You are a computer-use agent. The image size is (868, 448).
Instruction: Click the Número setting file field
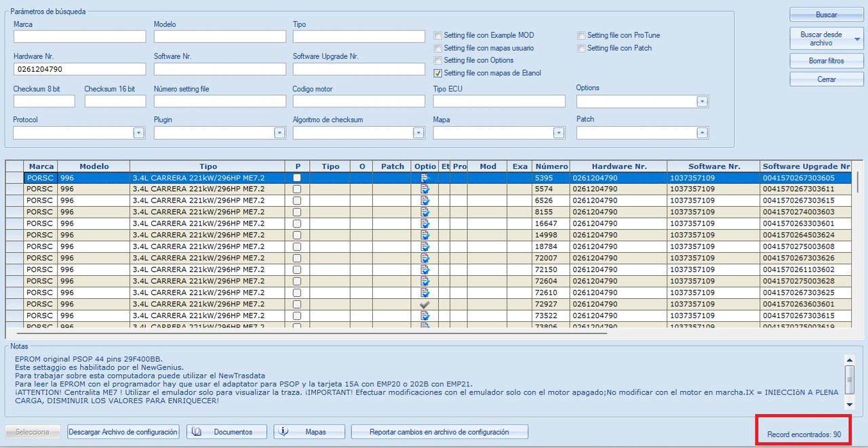pyautogui.click(x=220, y=101)
